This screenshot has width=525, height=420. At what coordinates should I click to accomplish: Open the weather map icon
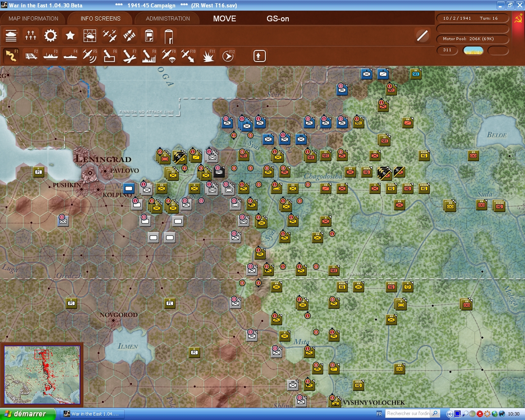tap(90, 36)
